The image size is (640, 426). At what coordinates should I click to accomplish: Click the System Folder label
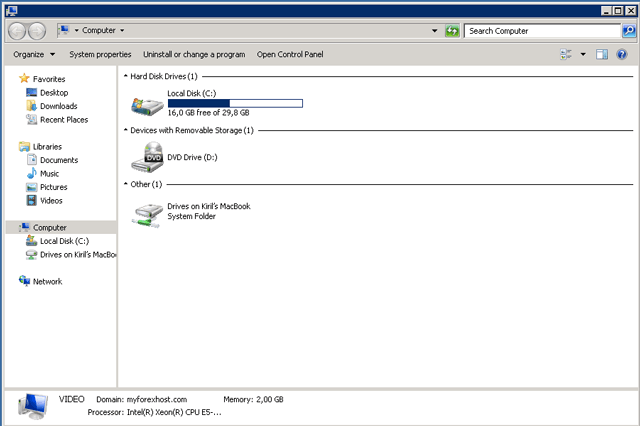(191, 216)
